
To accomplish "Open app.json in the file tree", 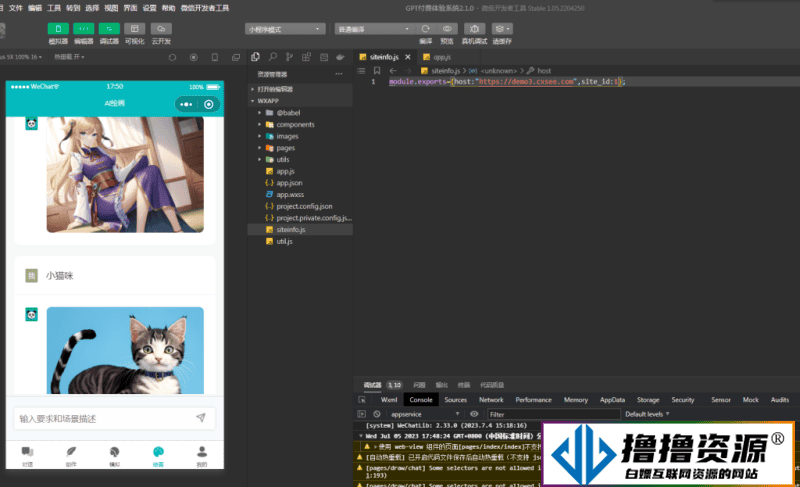I will [x=289, y=183].
